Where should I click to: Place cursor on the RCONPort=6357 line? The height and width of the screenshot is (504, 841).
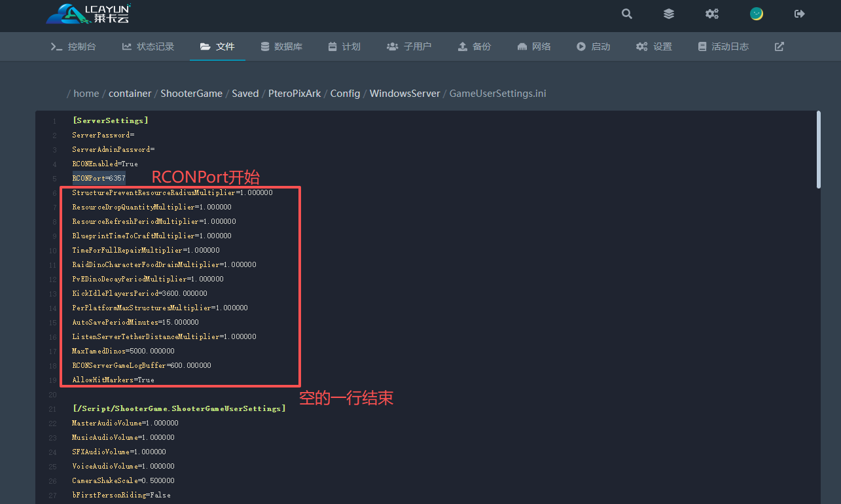click(99, 178)
